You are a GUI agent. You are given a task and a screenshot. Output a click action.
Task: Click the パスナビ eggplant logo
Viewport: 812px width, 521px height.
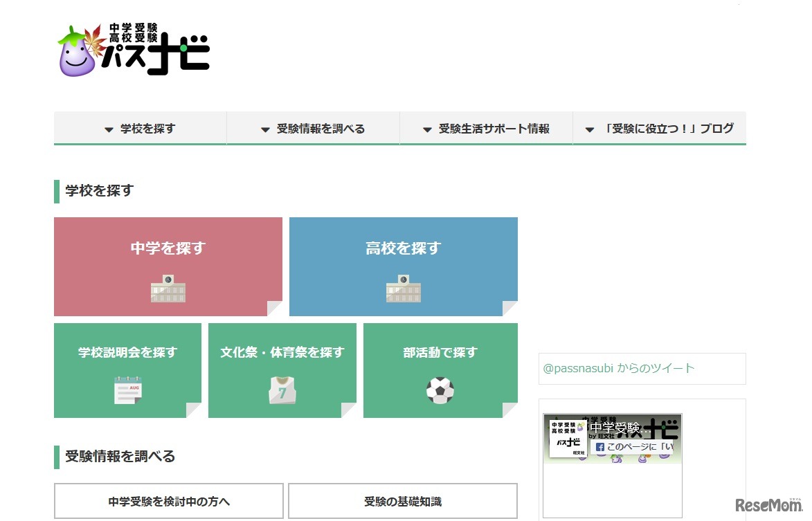point(134,50)
